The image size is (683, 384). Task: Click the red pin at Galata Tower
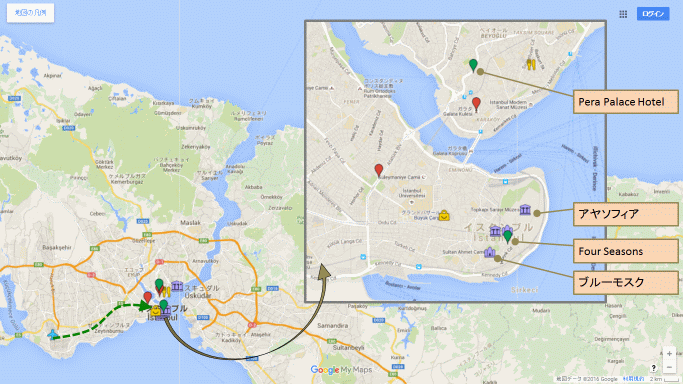click(x=476, y=104)
